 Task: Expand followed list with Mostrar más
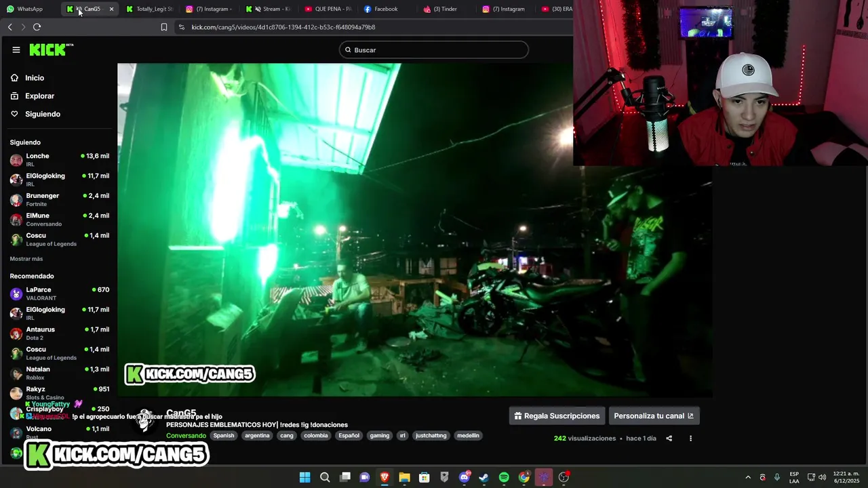click(26, 259)
